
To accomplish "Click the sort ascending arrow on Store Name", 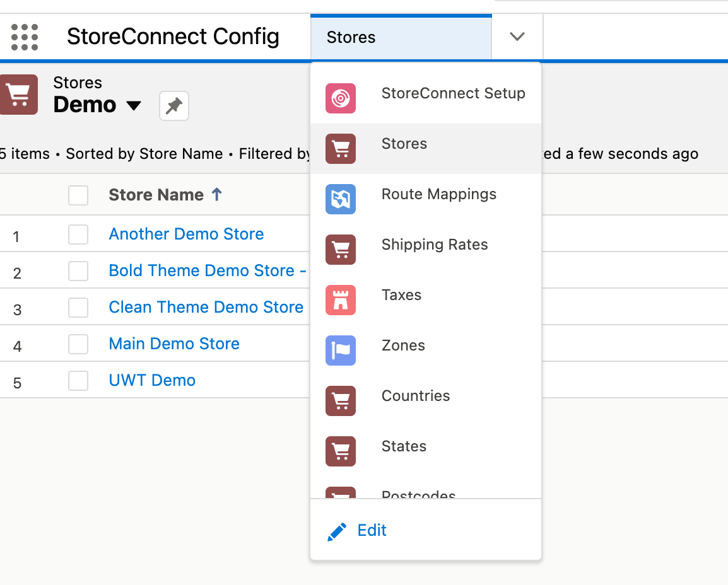I will tap(217, 194).
